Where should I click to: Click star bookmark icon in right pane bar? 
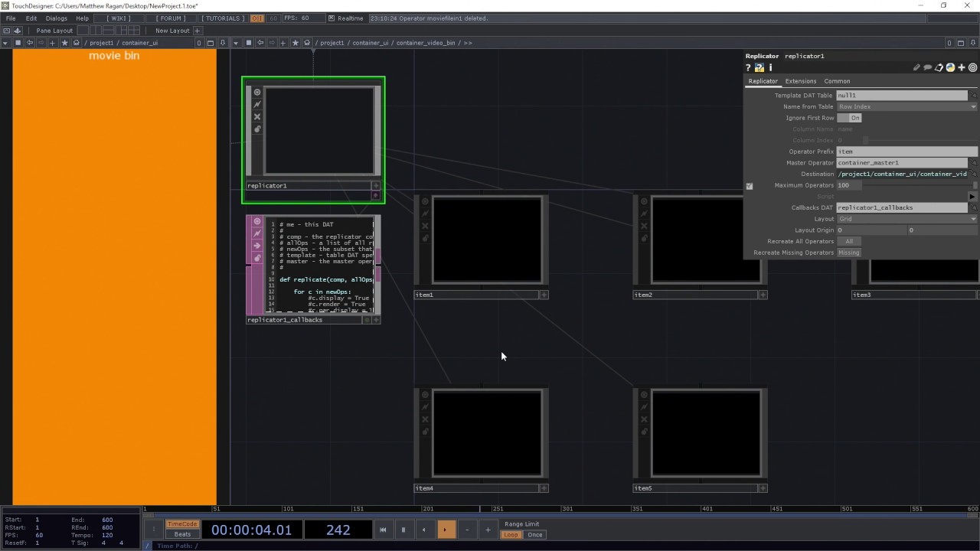[295, 43]
